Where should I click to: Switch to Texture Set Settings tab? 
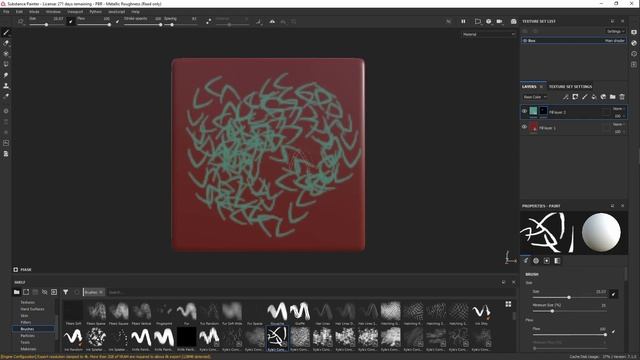(x=570, y=87)
